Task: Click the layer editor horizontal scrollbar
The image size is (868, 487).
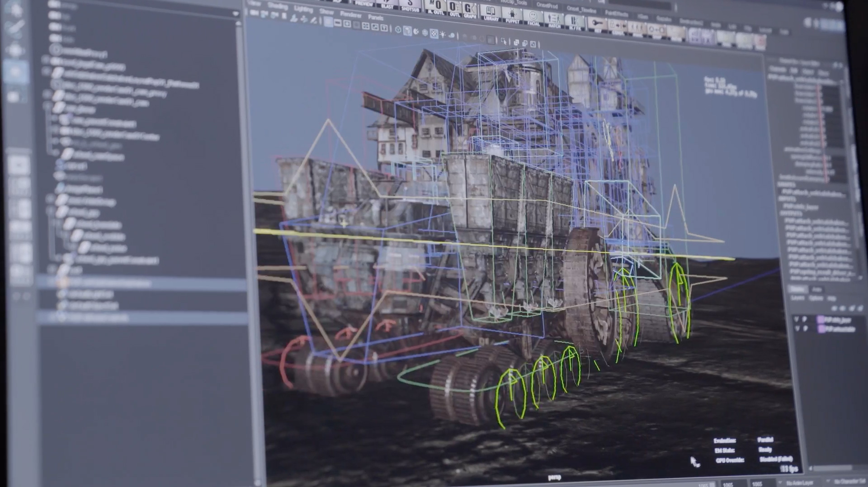Action: coord(833,468)
